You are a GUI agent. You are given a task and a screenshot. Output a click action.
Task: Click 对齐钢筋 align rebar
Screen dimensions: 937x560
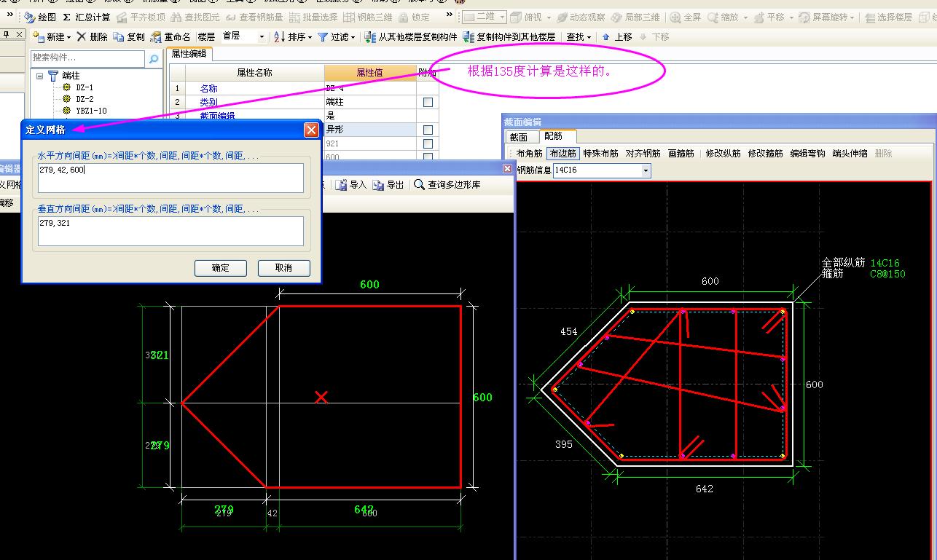pyautogui.click(x=643, y=154)
